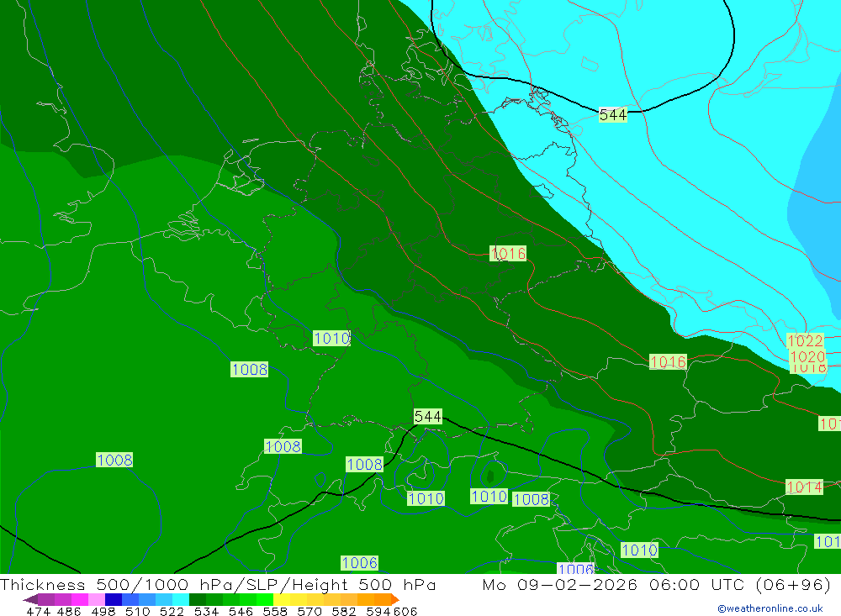
Task: Click the legend scale value "582"
Action: [343, 611]
